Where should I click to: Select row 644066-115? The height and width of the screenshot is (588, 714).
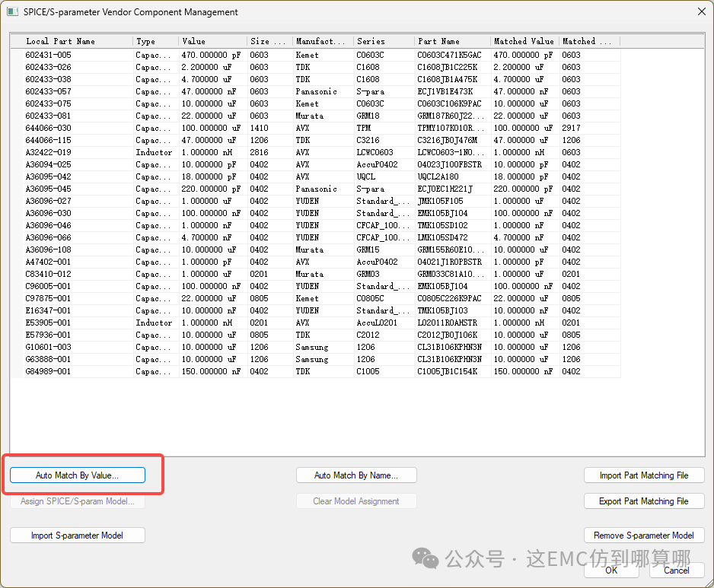316,140
